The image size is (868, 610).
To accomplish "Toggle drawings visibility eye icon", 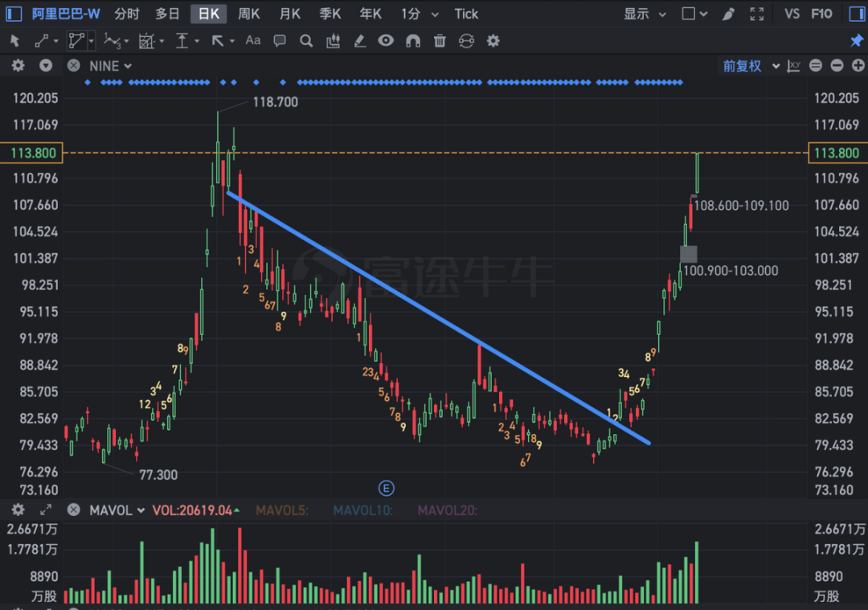I will click(x=386, y=40).
